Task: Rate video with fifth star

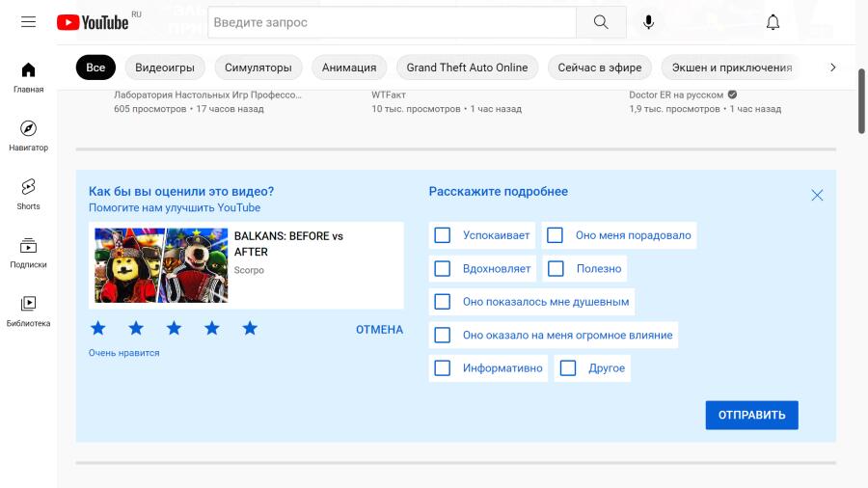Action: pos(250,328)
